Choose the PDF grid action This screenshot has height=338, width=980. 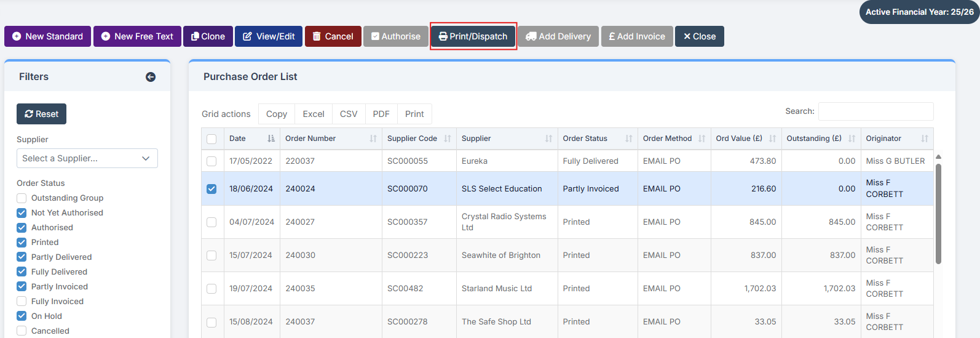381,114
